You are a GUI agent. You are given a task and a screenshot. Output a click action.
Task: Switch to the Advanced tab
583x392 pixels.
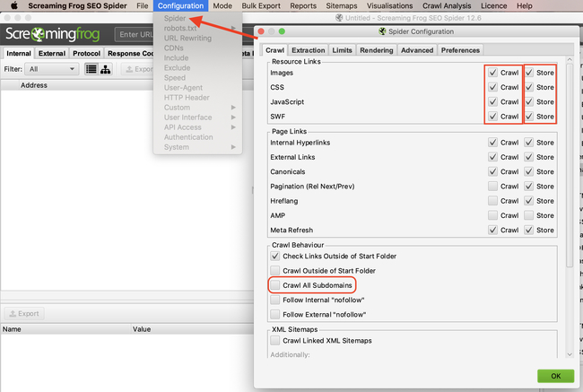pos(417,50)
